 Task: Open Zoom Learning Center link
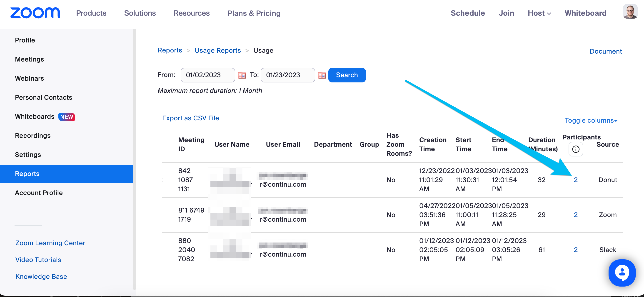(50, 243)
